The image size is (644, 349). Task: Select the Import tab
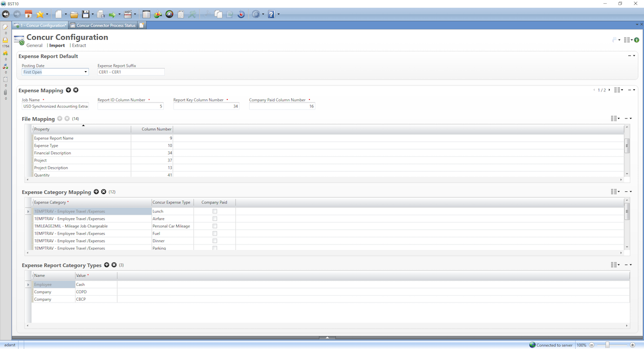click(57, 45)
